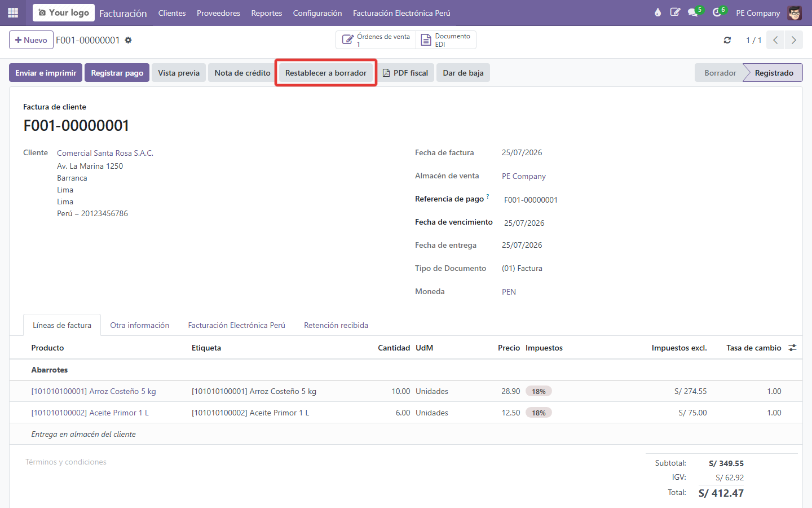
Task: Click the refresh icon near the pager
Action: tap(727, 40)
